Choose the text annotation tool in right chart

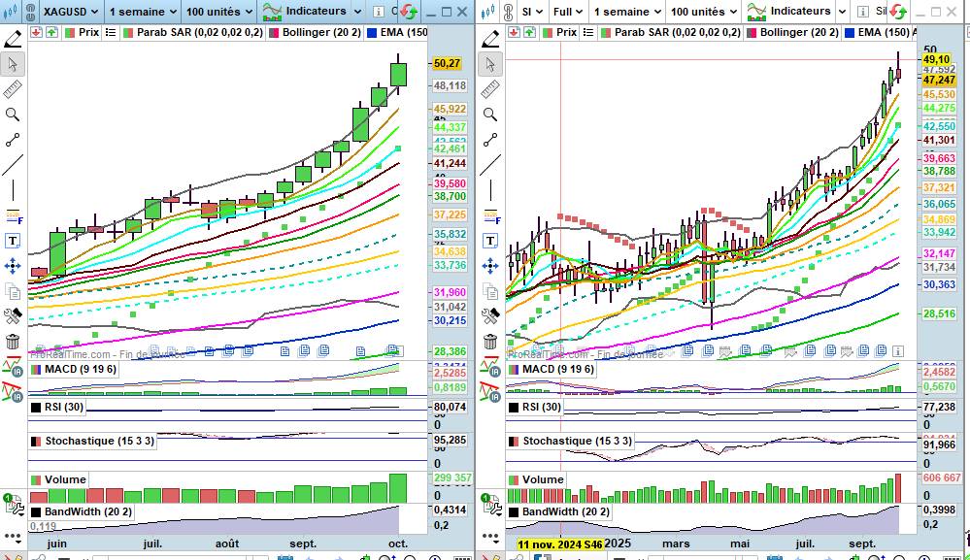click(490, 241)
